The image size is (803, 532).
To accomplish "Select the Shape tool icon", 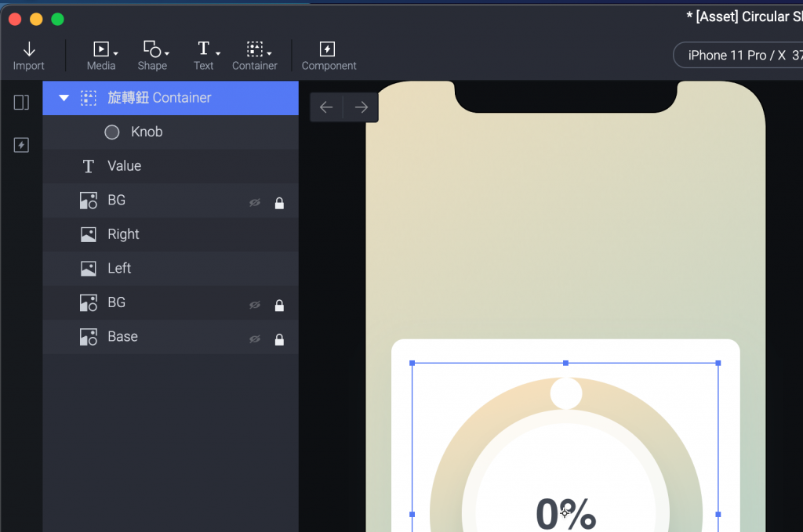I will (152, 49).
